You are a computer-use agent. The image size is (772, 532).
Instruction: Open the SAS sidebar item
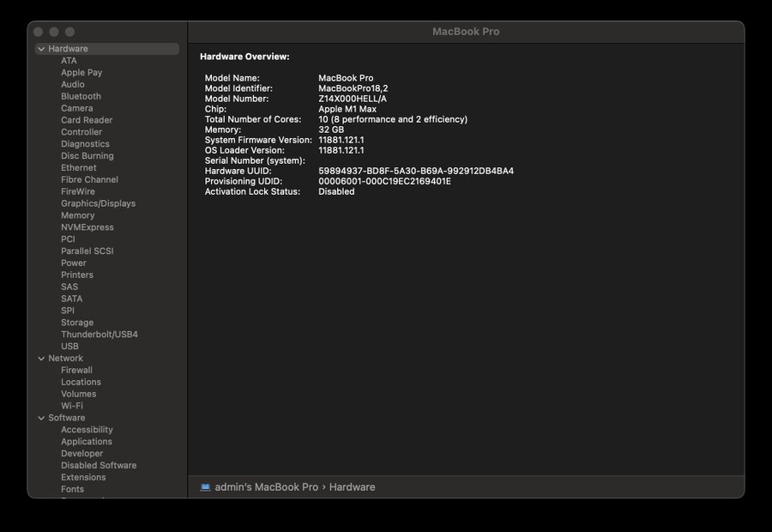pos(69,287)
